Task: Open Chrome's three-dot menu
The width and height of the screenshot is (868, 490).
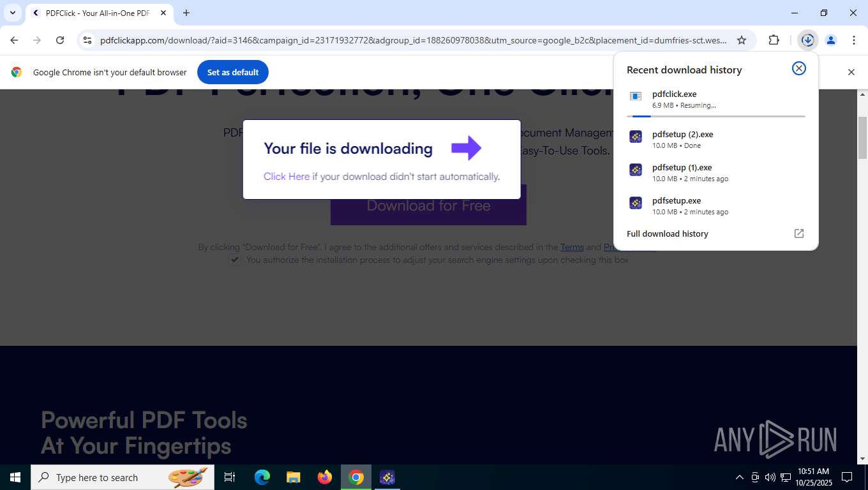Action: [854, 40]
